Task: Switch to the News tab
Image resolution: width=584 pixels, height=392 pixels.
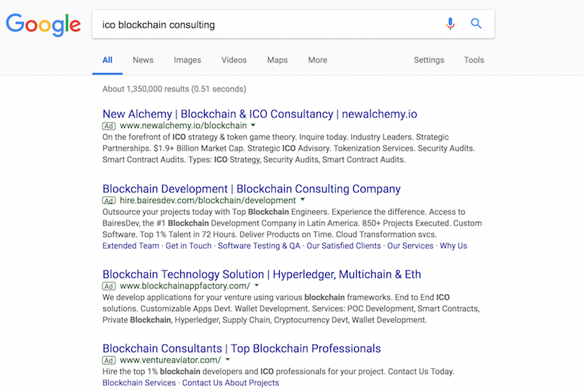Action: point(143,60)
